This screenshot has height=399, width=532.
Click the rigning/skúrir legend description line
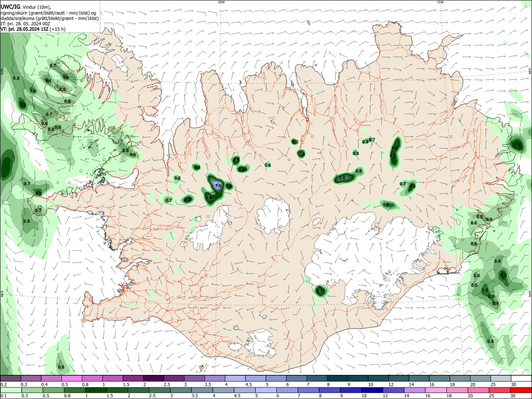(x=48, y=13)
